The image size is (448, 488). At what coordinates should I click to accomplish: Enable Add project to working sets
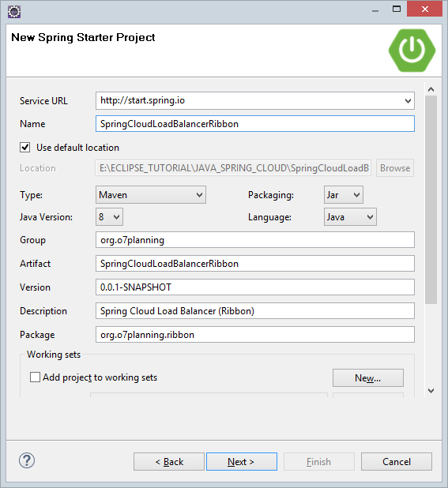point(35,377)
